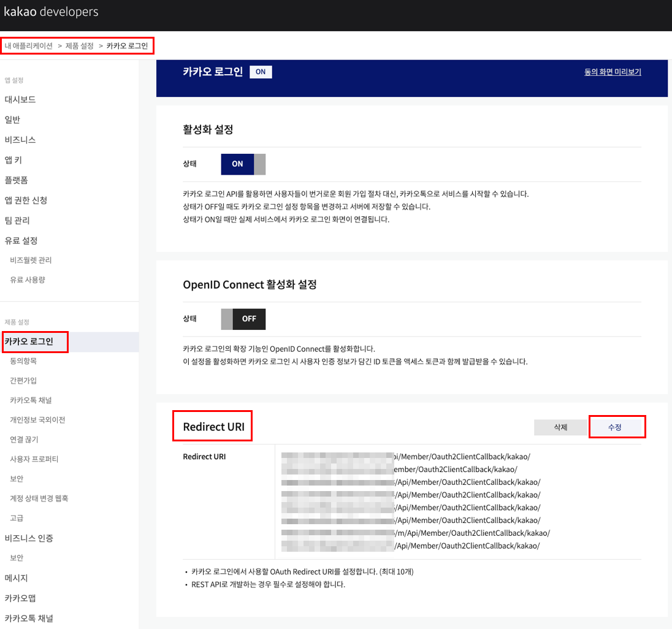Open 유료 사용량 sub-item
Screen dimensions: 672x629
coord(28,280)
